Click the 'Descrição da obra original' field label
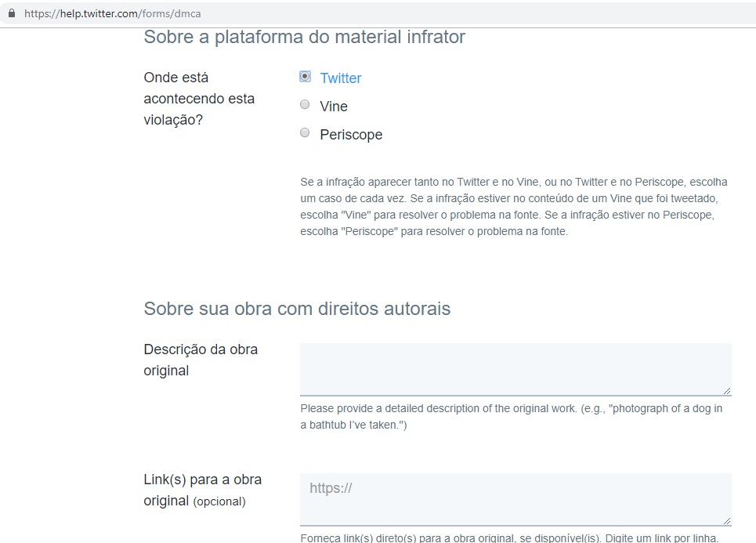Screen dimensions: 756x543 (201, 360)
